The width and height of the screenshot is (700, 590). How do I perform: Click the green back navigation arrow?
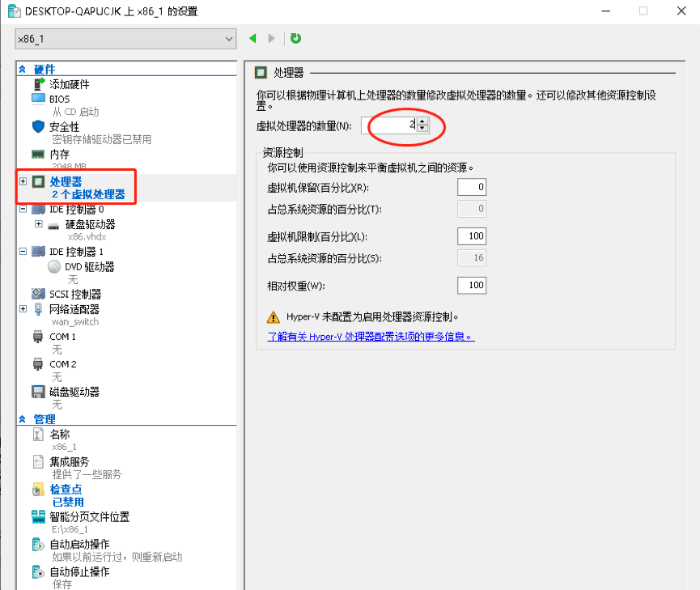(x=252, y=38)
